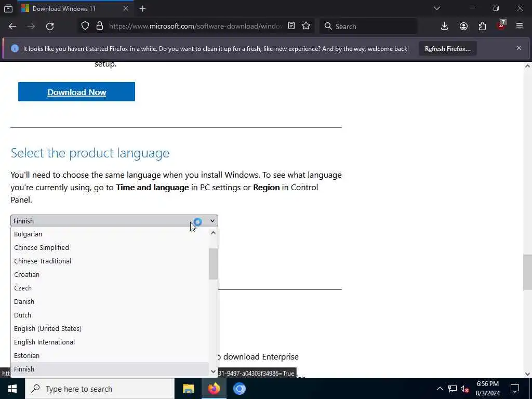
Task: Open the Firefox View icon at top left
Action: (x=8, y=8)
